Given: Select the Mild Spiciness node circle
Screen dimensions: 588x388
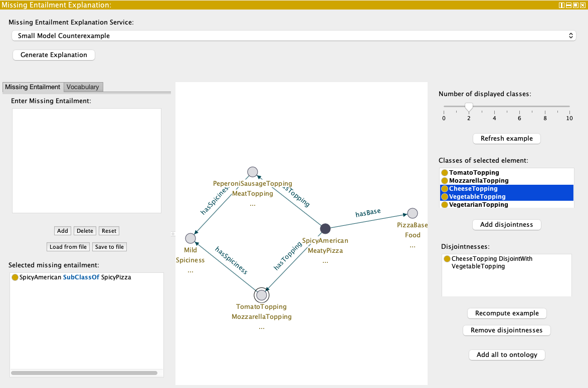Looking at the screenshot, I should click(190, 238).
